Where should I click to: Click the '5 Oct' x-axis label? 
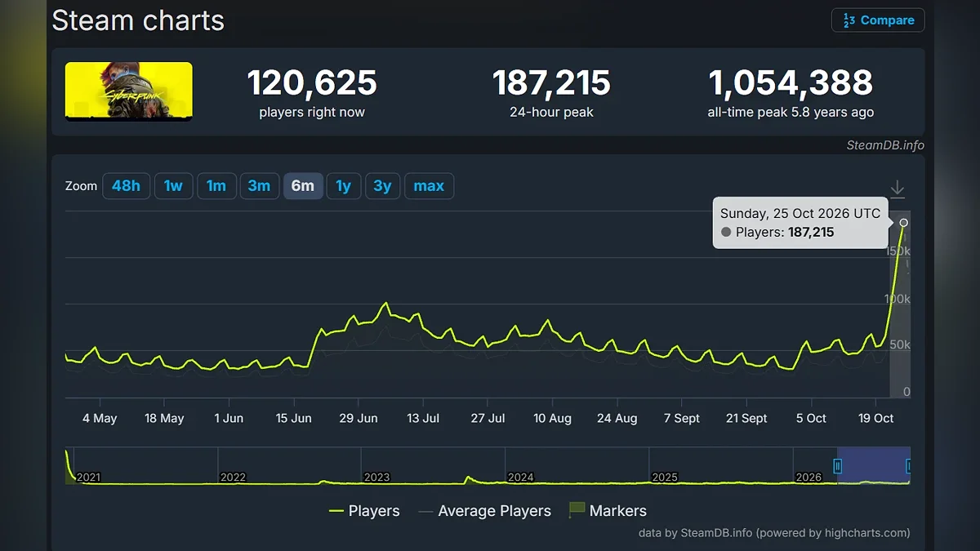(811, 418)
